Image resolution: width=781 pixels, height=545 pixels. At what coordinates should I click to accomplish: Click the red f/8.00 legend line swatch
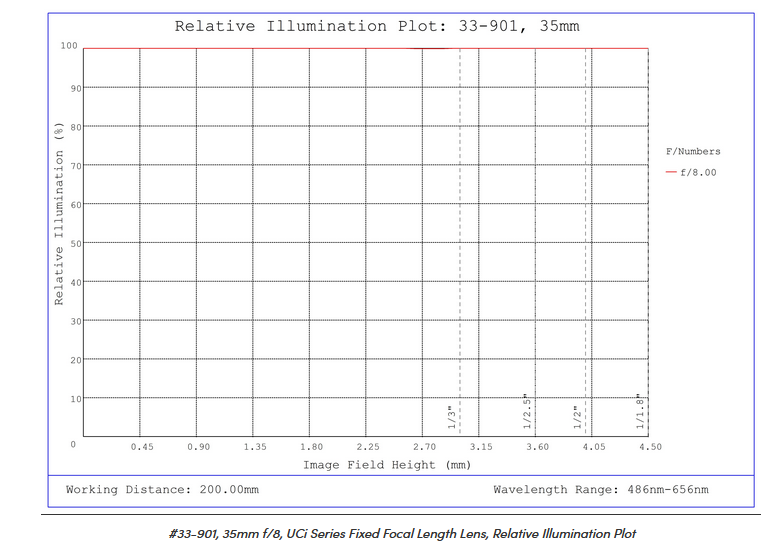coord(670,172)
